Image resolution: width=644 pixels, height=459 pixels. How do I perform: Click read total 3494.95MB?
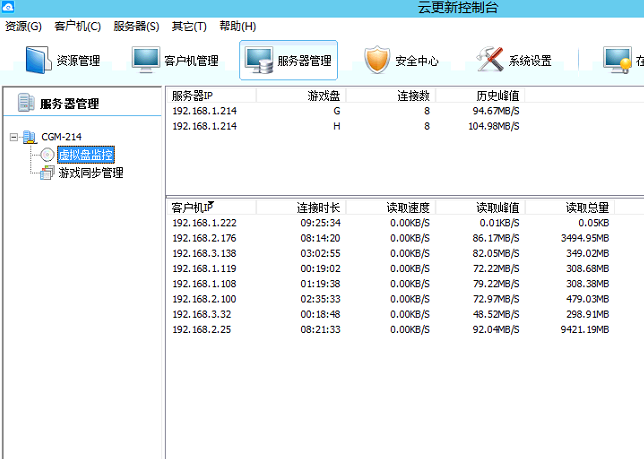click(585, 238)
